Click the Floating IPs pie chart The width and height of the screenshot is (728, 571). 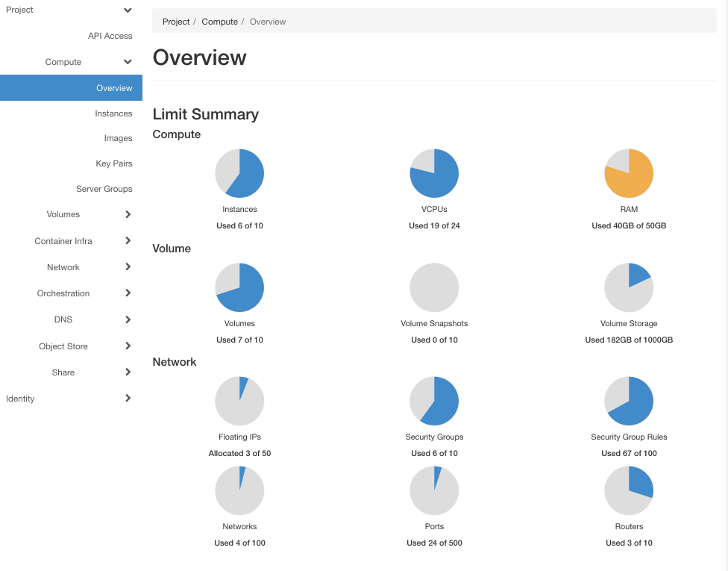(x=239, y=401)
